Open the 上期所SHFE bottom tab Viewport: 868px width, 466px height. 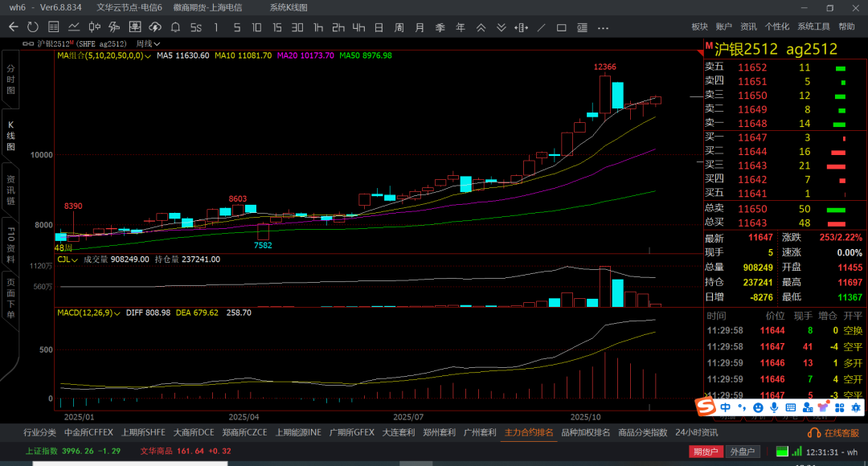coord(143,433)
